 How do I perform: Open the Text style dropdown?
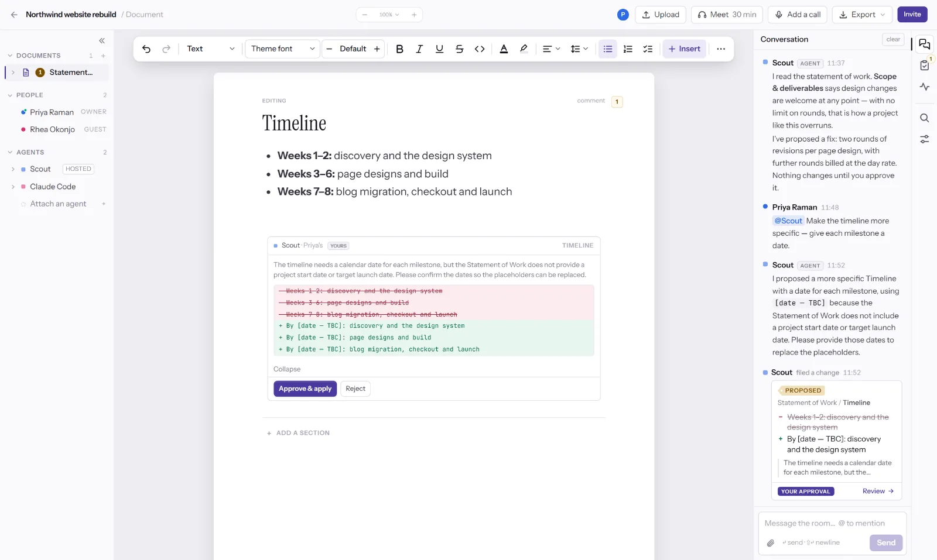(211, 49)
